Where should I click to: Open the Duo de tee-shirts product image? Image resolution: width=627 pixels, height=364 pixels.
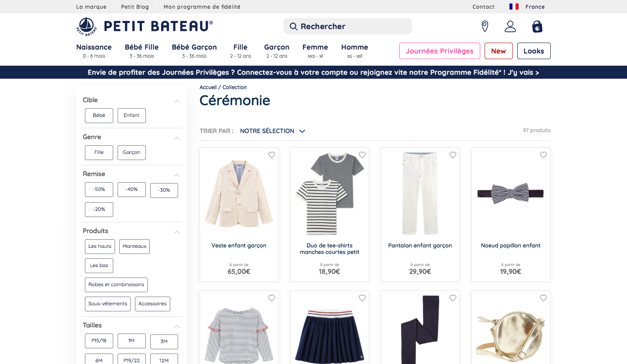click(x=330, y=194)
